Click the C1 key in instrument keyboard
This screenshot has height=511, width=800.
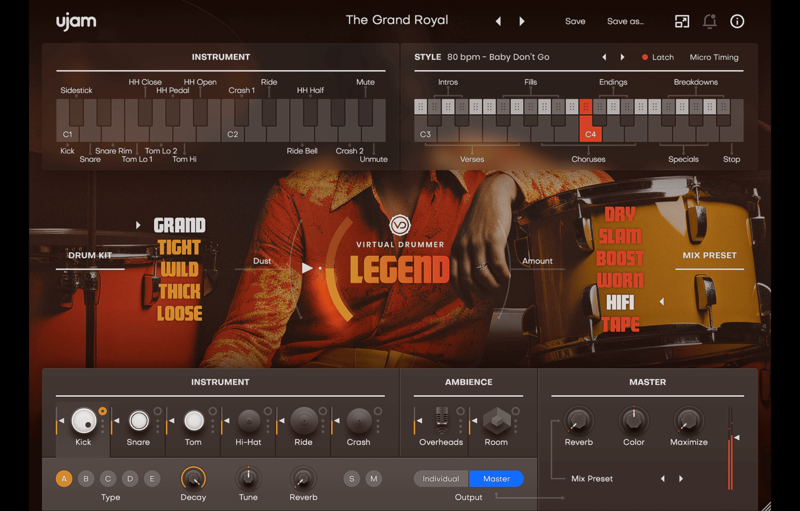click(x=67, y=134)
